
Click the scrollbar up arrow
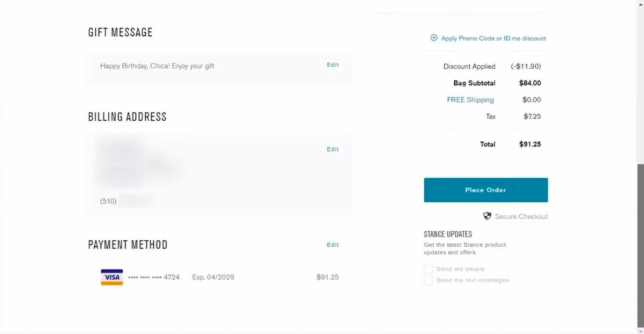point(641,4)
